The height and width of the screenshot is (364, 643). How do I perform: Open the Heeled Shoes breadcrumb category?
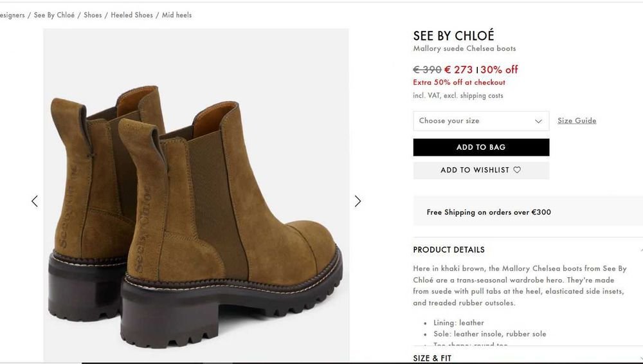132,15
